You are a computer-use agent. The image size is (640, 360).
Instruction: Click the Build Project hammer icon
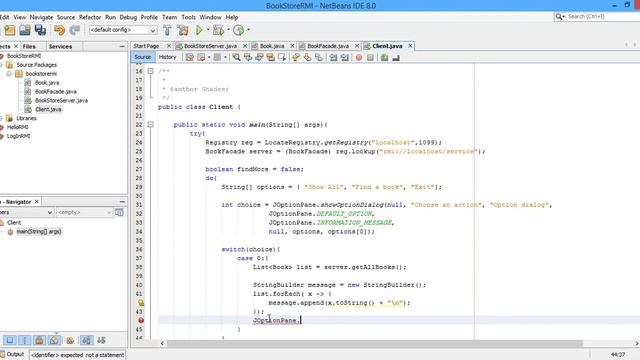click(167, 30)
